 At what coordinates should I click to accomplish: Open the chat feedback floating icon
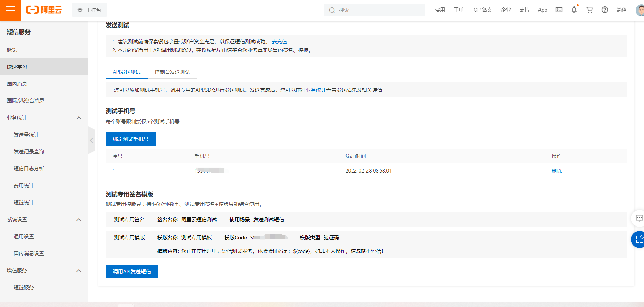pyautogui.click(x=639, y=218)
